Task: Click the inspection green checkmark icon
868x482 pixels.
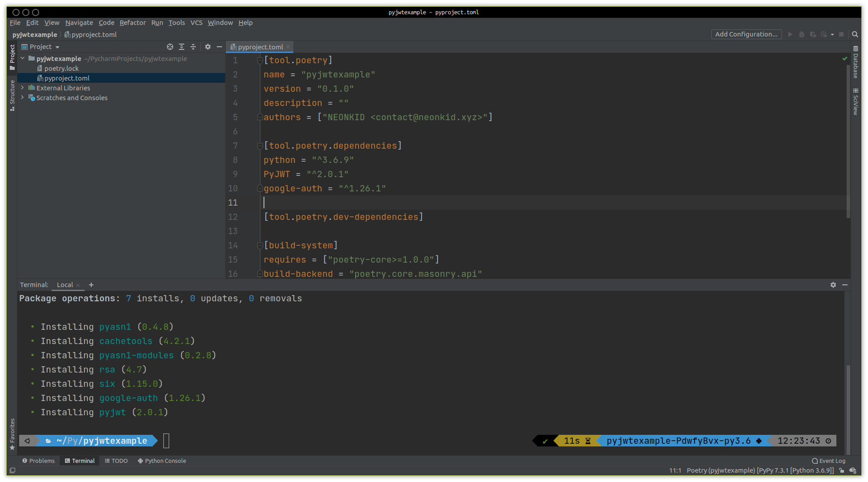Action: pyautogui.click(x=844, y=59)
